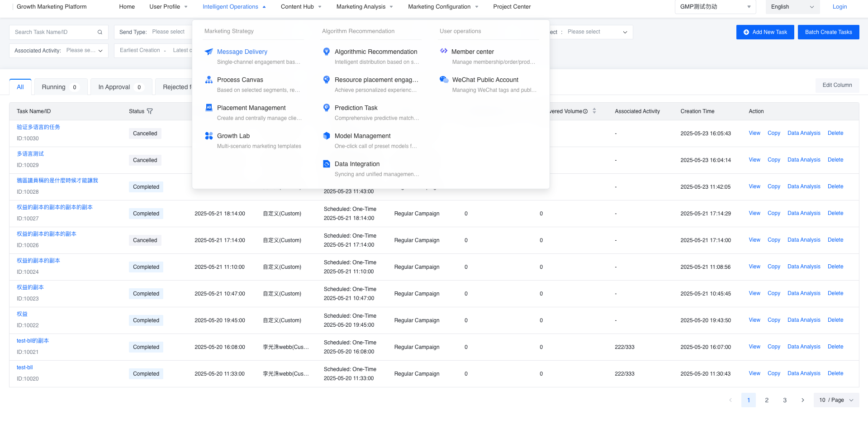Click the plus icon on Add New Task

746,32
